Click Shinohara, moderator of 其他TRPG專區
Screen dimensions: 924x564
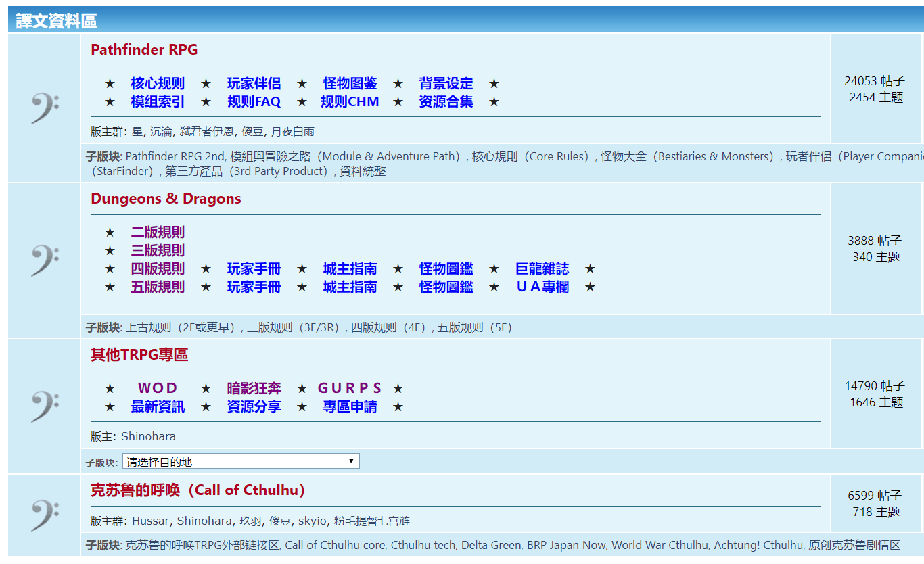(x=148, y=437)
